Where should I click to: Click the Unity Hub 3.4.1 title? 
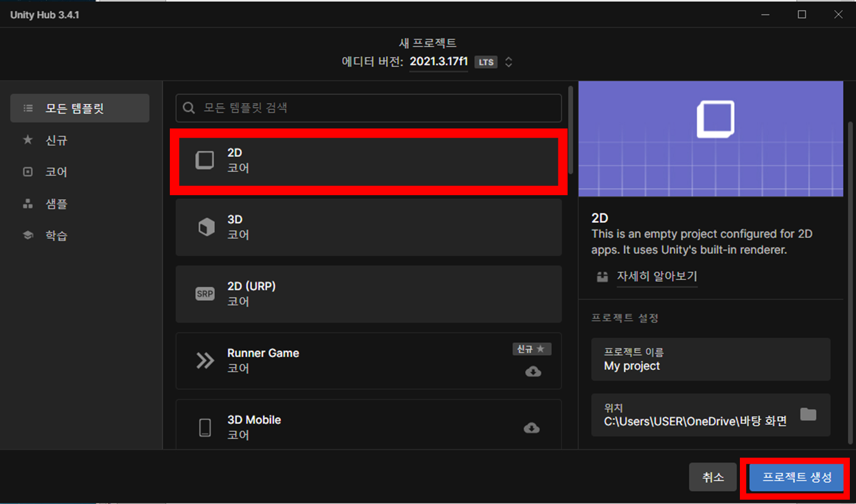point(44,15)
